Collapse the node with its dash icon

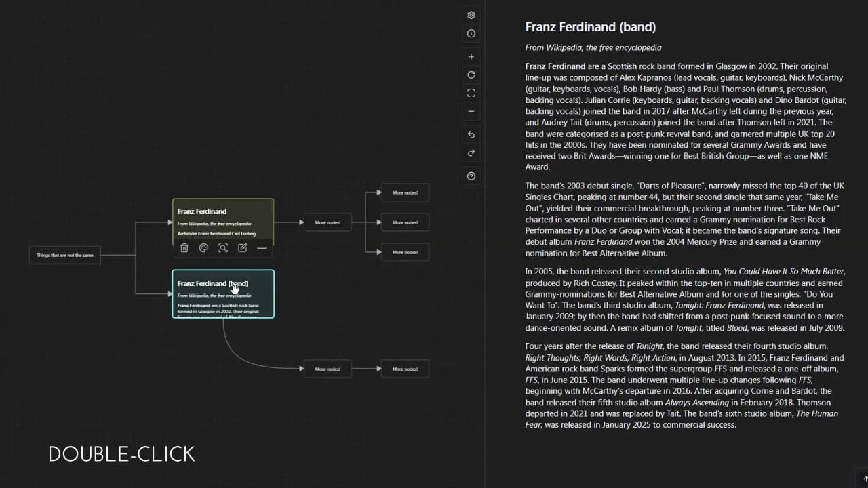pyautogui.click(x=262, y=248)
